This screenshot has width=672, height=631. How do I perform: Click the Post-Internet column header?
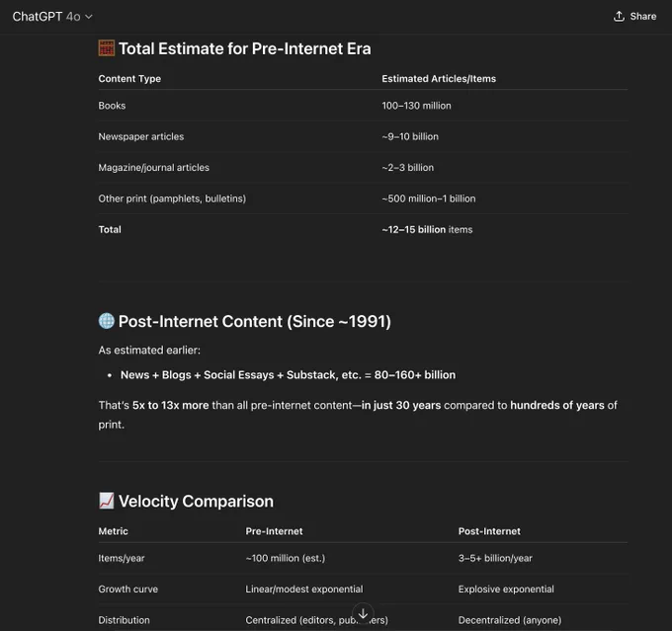(x=489, y=531)
